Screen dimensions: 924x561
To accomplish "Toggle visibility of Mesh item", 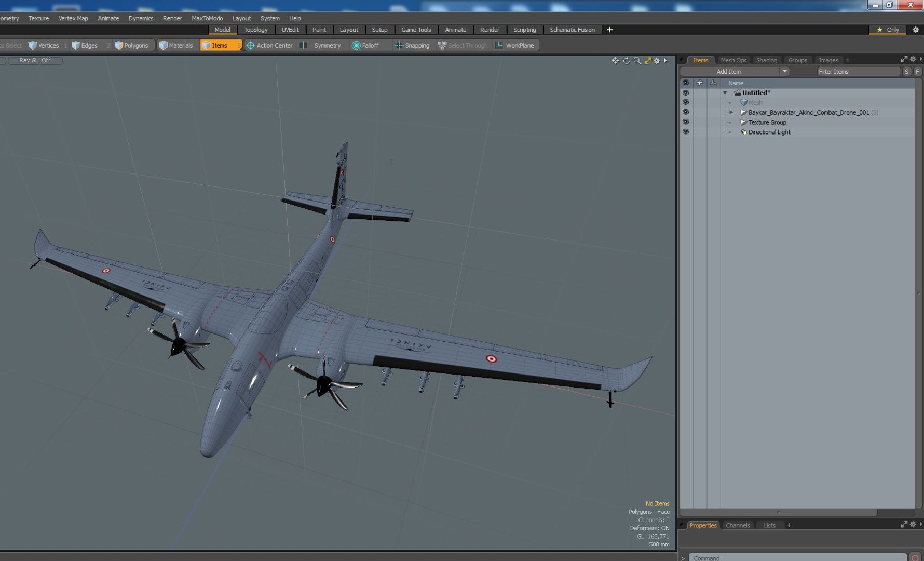I will pyautogui.click(x=685, y=102).
